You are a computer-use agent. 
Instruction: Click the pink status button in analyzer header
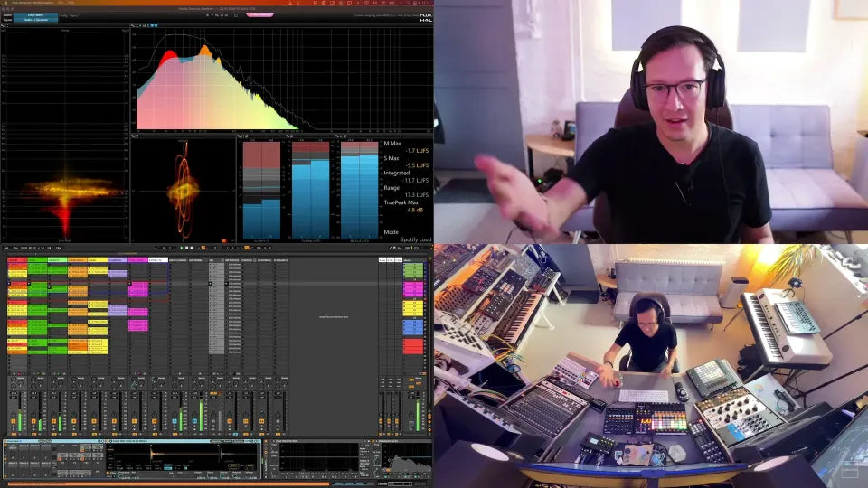coord(259,14)
